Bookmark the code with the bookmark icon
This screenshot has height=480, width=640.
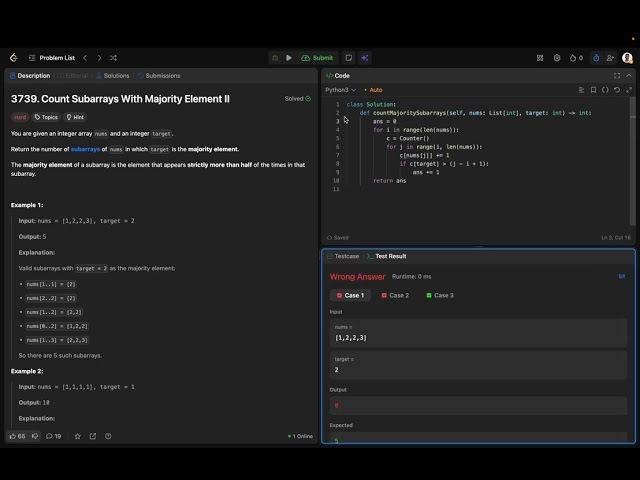pyautogui.click(x=593, y=90)
